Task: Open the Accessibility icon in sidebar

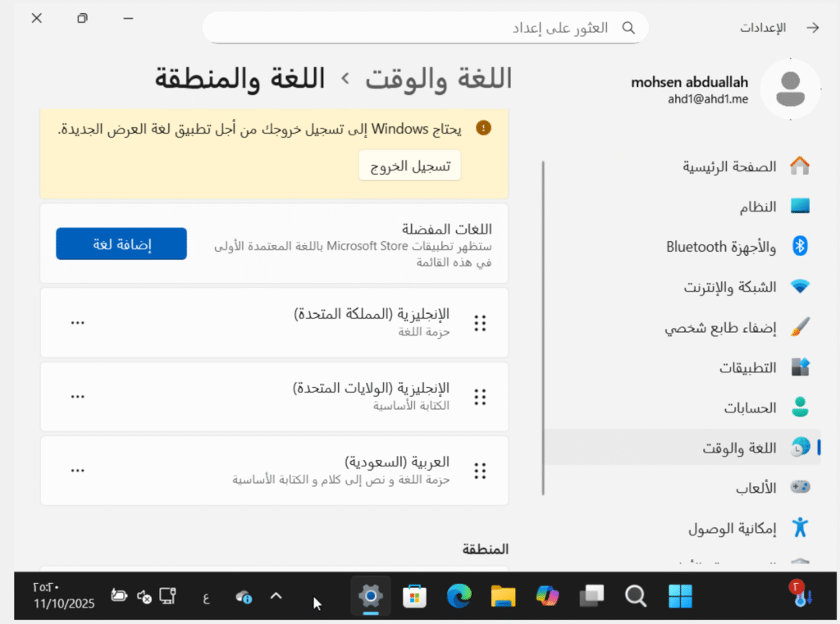Action: (x=800, y=528)
